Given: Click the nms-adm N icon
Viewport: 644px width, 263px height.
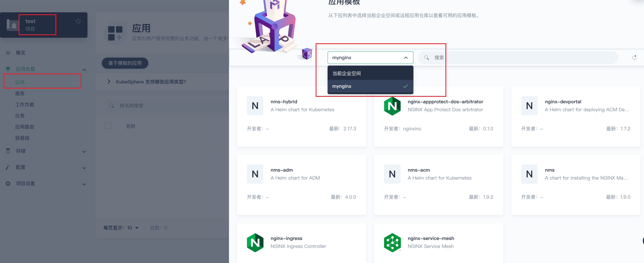Looking at the screenshot, I should coord(255,174).
